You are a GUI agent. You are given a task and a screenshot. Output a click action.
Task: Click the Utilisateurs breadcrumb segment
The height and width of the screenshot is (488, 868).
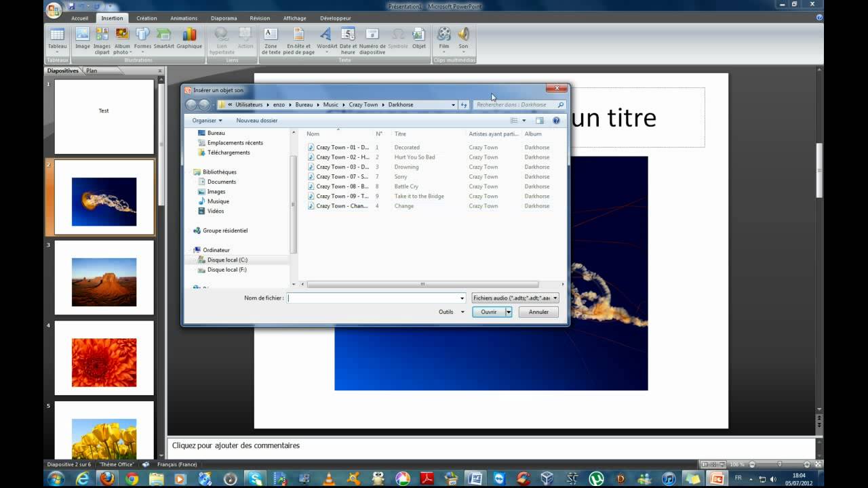(x=249, y=105)
